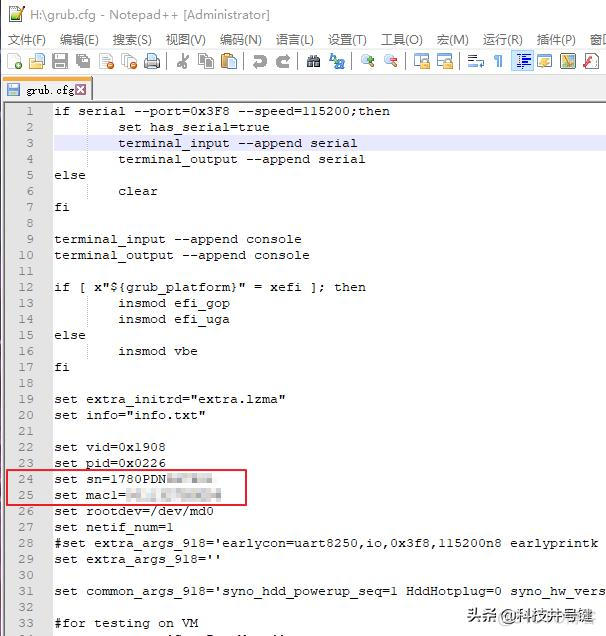
Task: Toggle the highlighted Indent Guide icon
Action: (522, 61)
